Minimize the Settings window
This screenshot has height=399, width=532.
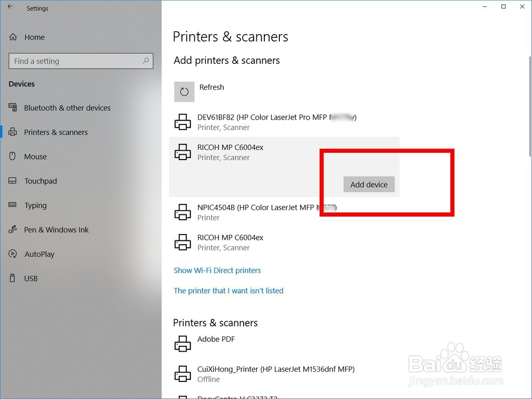485,6
